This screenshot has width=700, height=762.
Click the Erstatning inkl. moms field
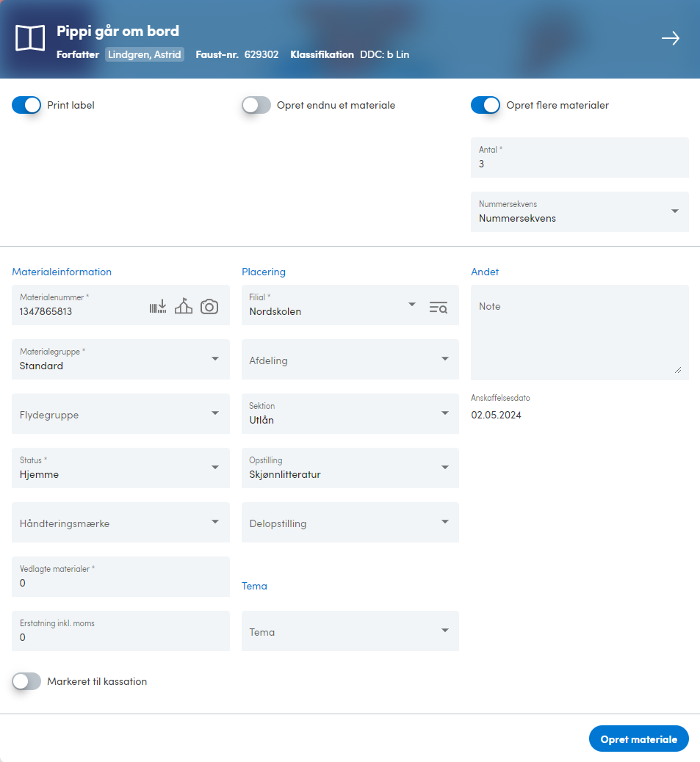coord(120,631)
